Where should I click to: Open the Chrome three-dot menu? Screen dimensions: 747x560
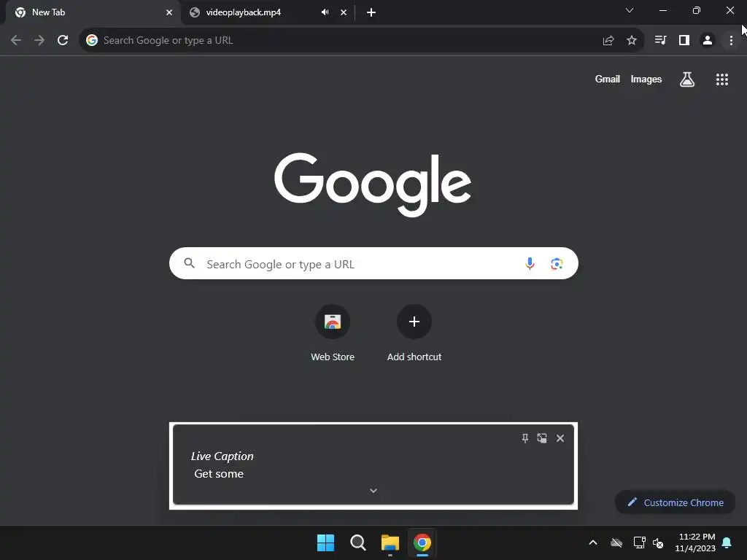[x=731, y=41]
